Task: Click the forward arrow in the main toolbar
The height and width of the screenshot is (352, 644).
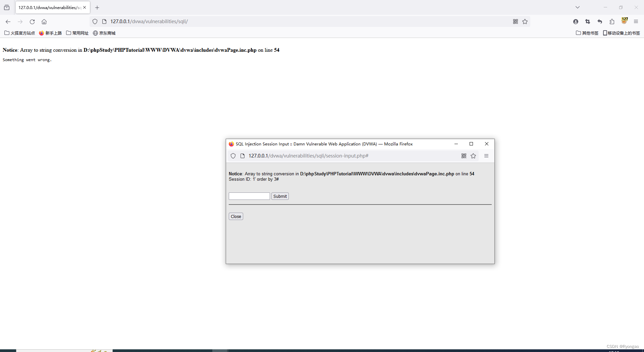Action: [x=20, y=21]
